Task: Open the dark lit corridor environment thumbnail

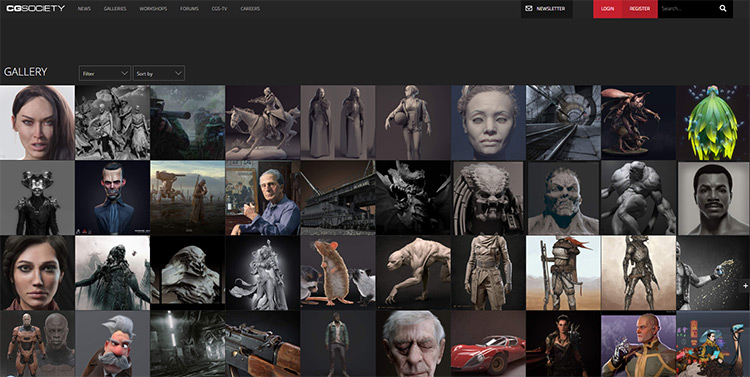Action: point(188,344)
